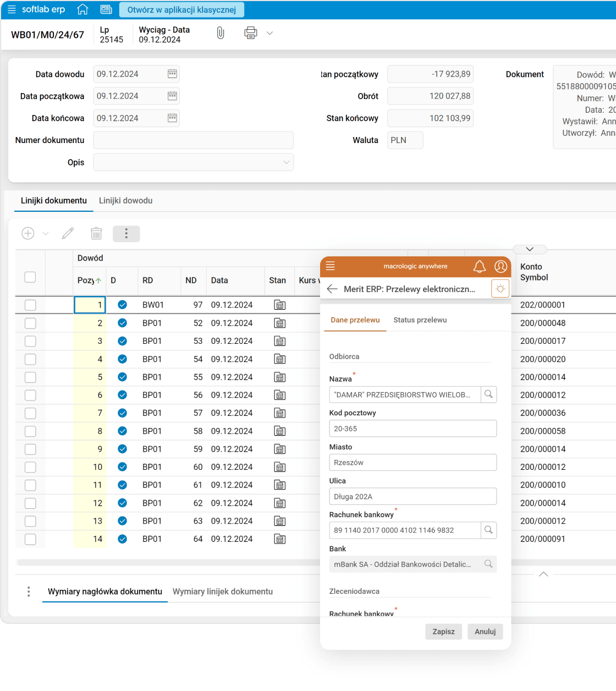The image size is (616, 691).
Task: Click the printer icon
Action: coord(250,33)
